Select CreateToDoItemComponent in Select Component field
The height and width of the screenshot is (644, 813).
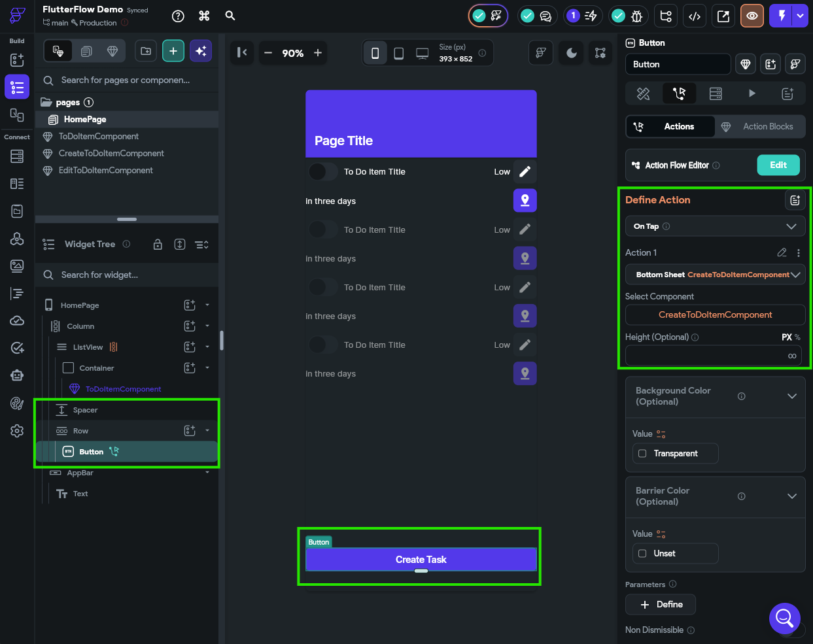[715, 314]
